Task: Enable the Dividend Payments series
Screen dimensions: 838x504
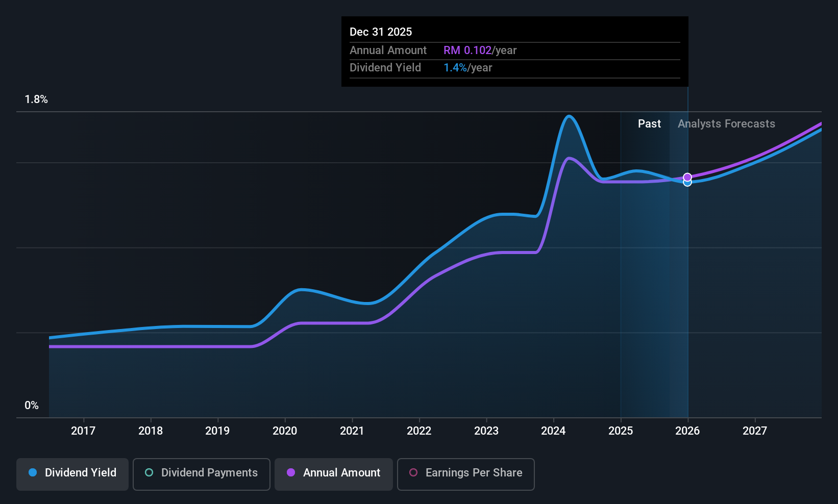Action: pos(202,474)
